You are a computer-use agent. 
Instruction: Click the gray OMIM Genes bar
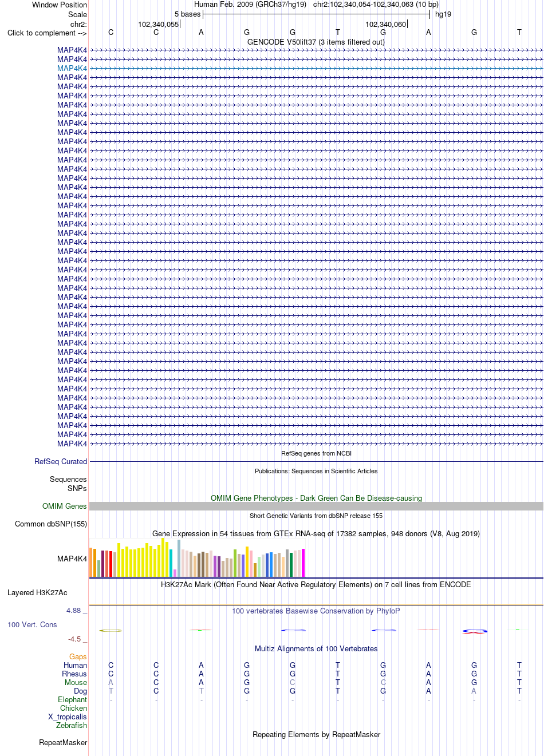click(x=316, y=506)
